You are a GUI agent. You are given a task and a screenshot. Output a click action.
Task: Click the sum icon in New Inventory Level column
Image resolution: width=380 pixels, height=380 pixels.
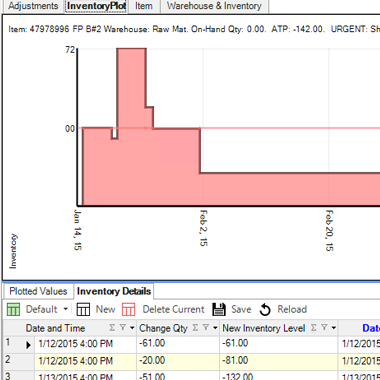pyautogui.click(x=314, y=328)
